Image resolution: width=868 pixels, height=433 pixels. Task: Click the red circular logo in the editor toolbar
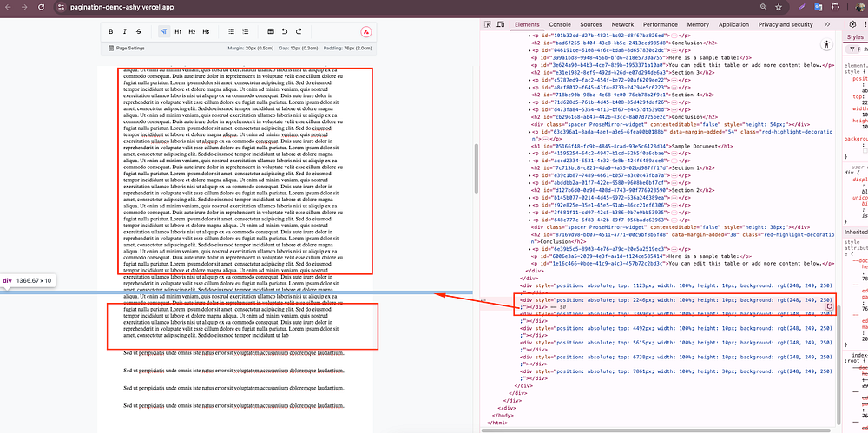pos(366,31)
